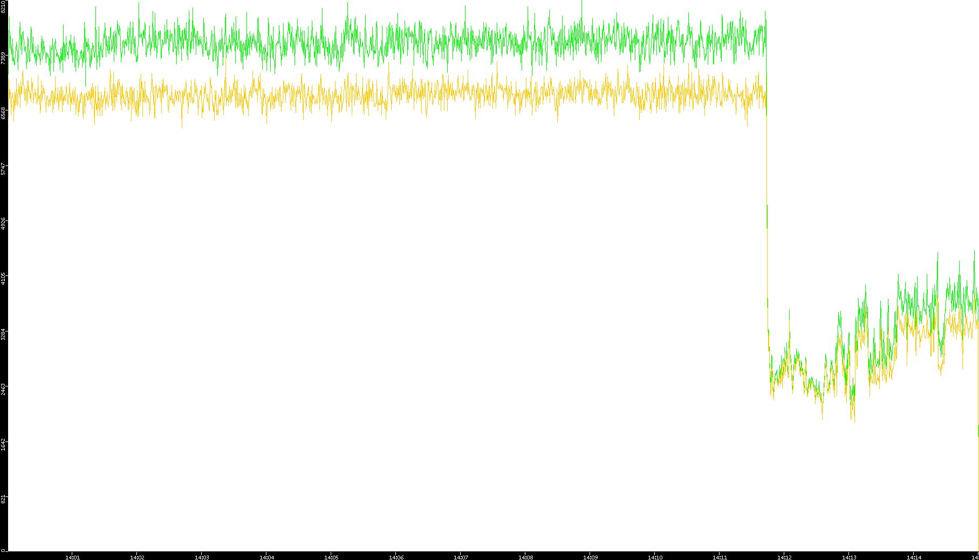
Task: Click the 14:10 time axis label
Action: click(x=655, y=557)
